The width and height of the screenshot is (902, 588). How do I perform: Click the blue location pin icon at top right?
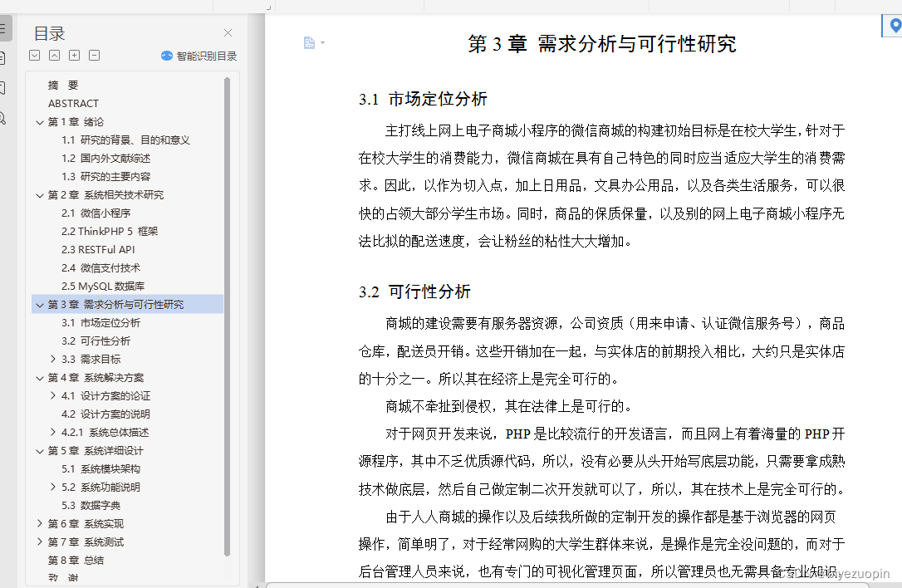click(891, 25)
